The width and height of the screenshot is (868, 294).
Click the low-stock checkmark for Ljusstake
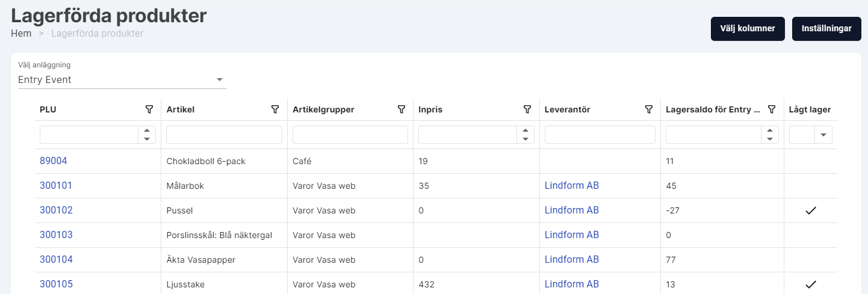point(811,284)
